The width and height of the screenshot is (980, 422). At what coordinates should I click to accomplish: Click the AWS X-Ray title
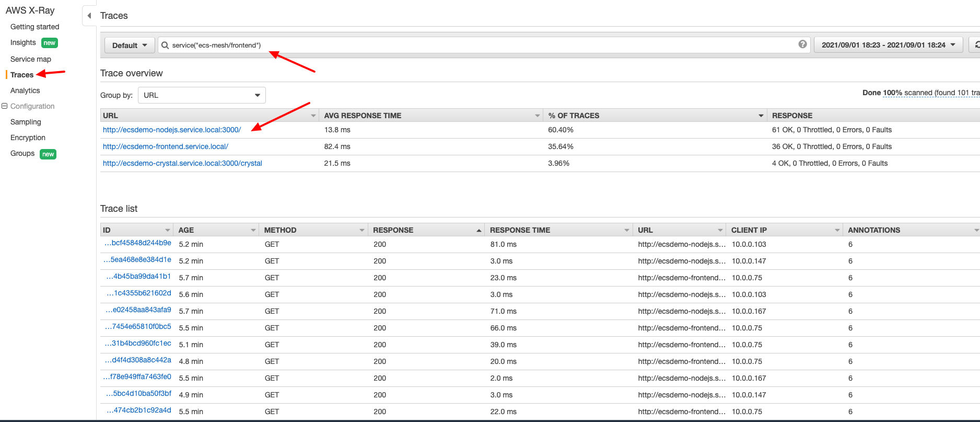tap(30, 10)
